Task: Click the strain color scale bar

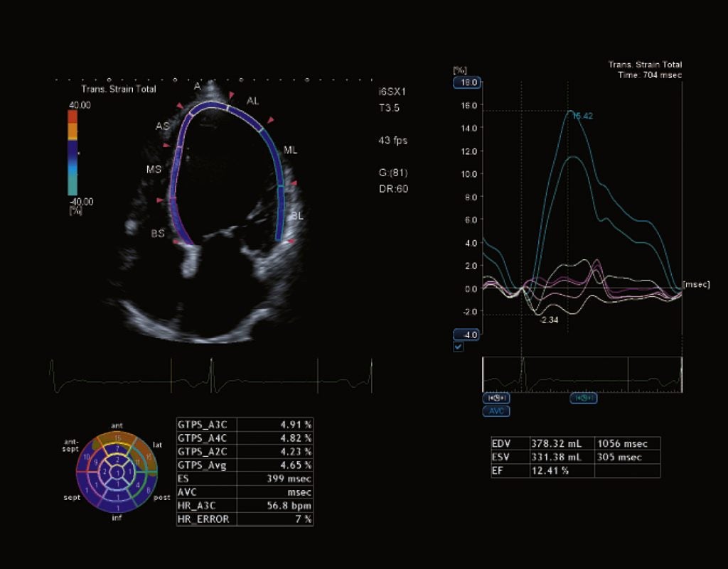Action: click(x=73, y=152)
